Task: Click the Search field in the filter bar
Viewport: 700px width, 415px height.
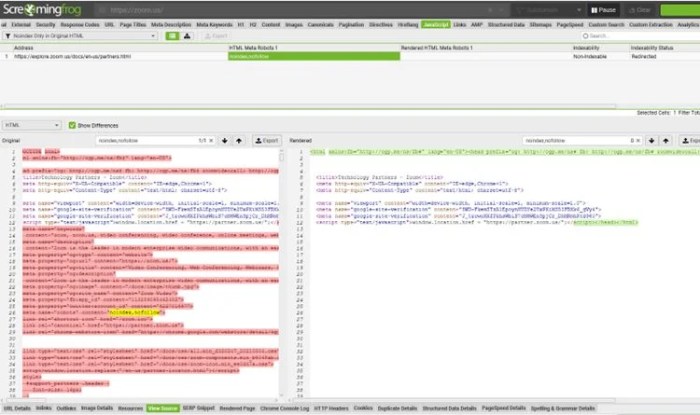Action: pyautogui.click(x=639, y=36)
